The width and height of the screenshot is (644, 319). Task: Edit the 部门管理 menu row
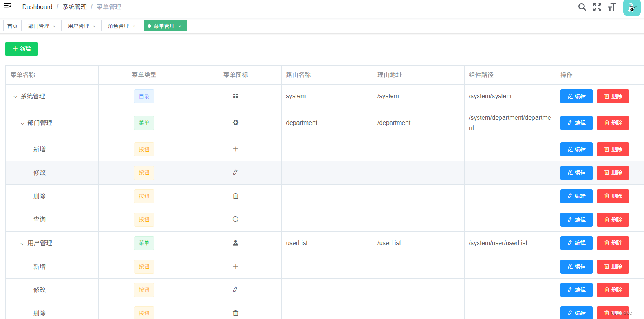click(576, 123)
